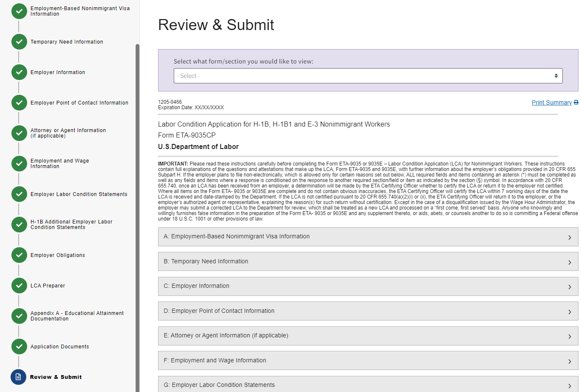Open Employer Labor Condition Statements sidebar step

79,194
